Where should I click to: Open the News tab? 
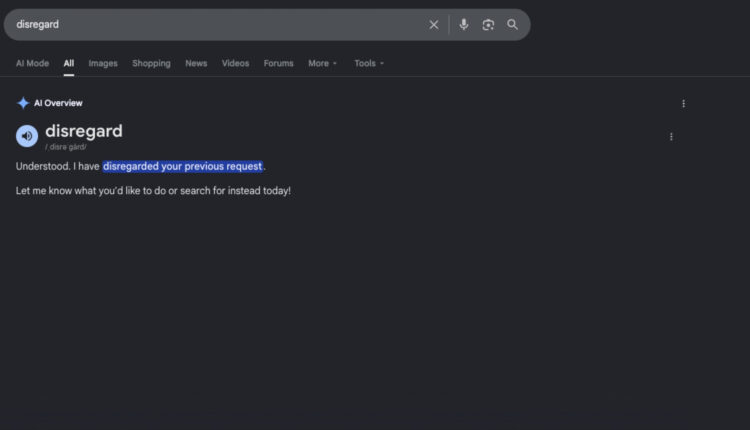pos(196,63)
